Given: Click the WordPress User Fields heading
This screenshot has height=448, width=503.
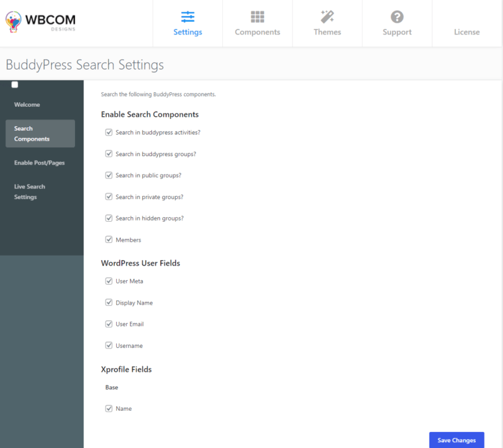Looking at the screenshot, I should (x=141, y=263).
